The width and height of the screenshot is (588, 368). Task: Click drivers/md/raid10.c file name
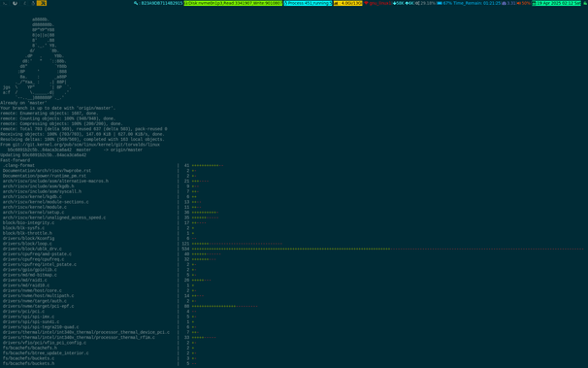click(26, 285)
